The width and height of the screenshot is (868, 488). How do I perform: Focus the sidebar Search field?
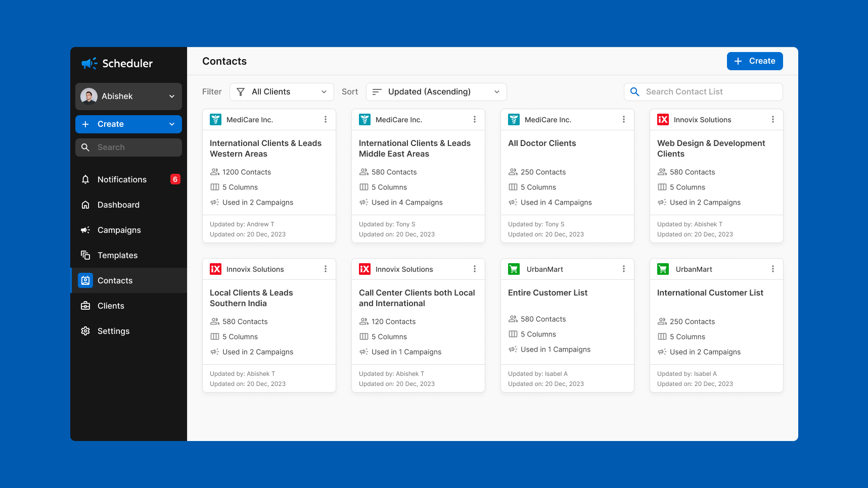[x=128, y=148]
